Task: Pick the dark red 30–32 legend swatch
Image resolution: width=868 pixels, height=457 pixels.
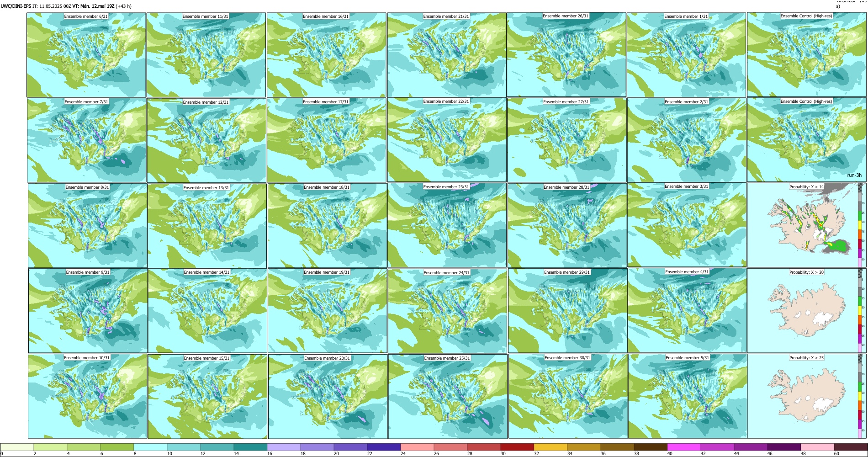Action: point(517,447)
